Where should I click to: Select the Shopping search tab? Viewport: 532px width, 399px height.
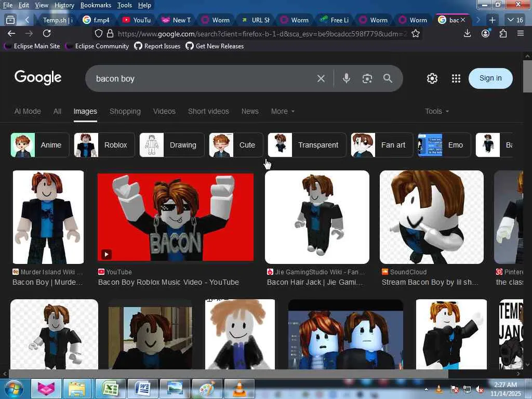[x=125, y=111]
